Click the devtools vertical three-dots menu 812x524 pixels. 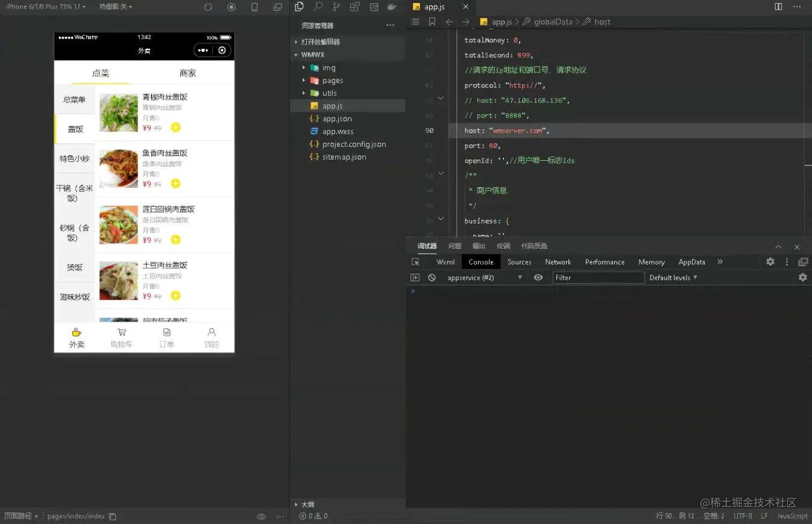[787, 262]
